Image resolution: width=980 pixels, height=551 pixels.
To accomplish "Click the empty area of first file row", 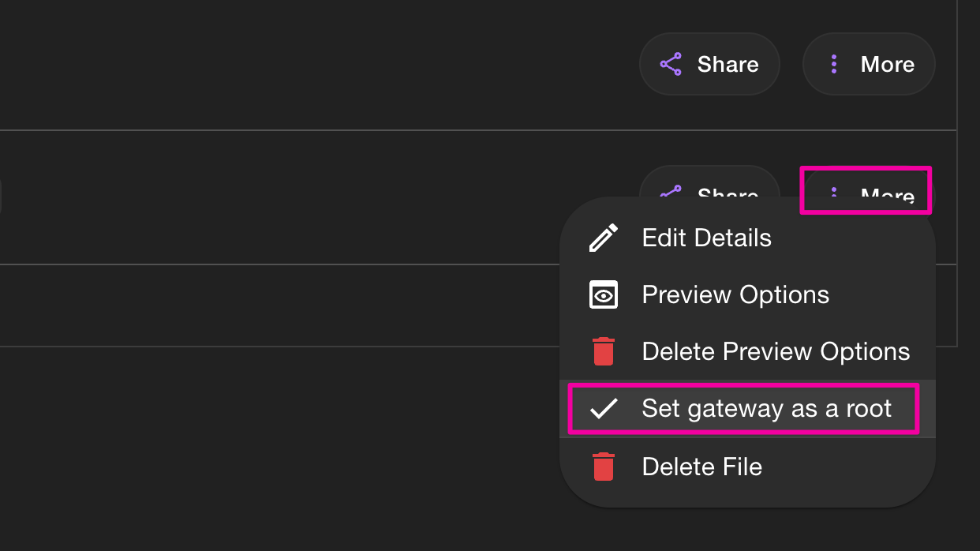I will click(316, 65).
